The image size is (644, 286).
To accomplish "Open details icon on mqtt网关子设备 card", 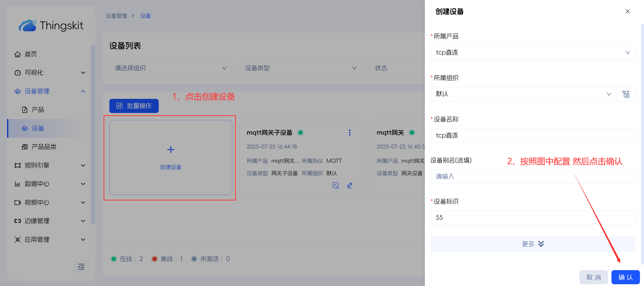I will [x=335, y=186].
